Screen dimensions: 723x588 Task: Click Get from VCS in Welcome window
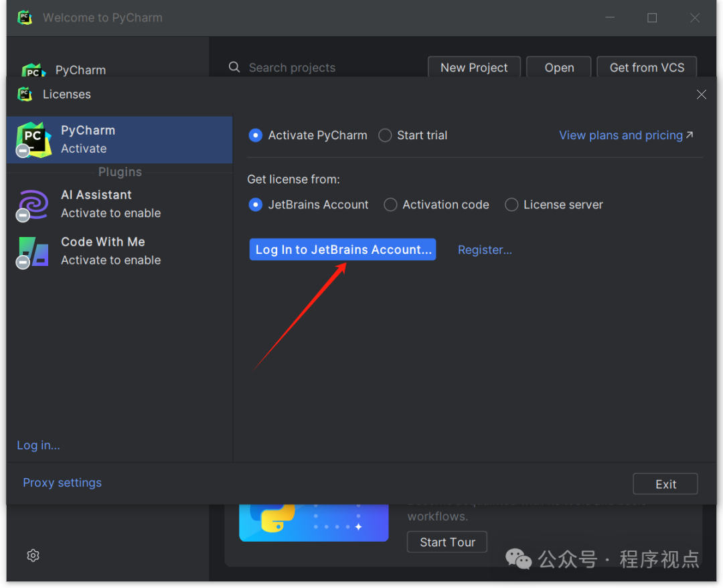click(647, 68)
